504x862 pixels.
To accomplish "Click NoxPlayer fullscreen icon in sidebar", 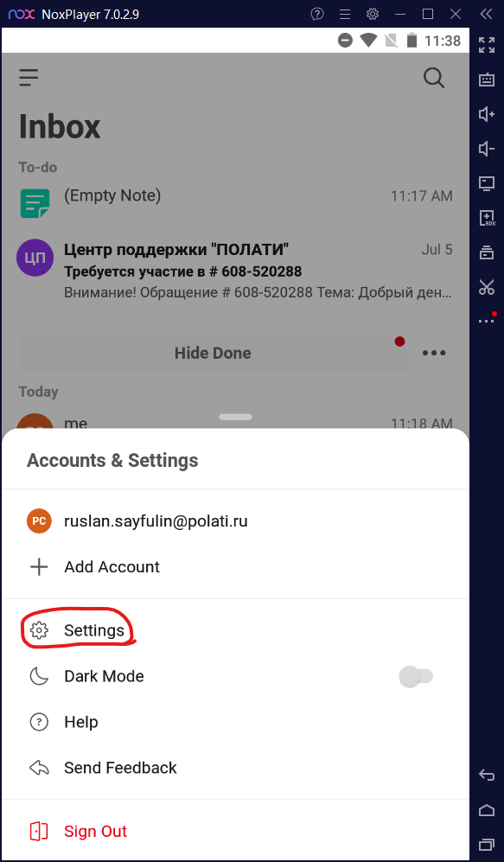I will click(x=487, y=45).
